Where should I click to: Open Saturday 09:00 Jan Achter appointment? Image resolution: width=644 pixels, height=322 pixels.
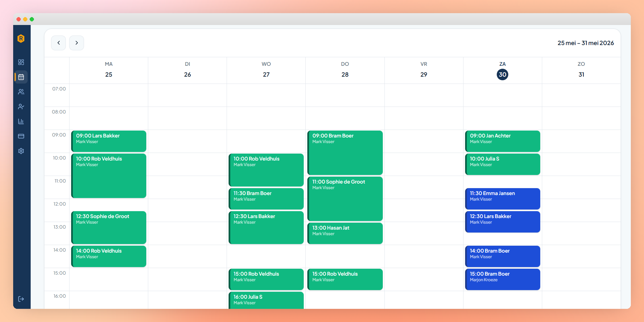pyautogui.click(x=503, y=141)
